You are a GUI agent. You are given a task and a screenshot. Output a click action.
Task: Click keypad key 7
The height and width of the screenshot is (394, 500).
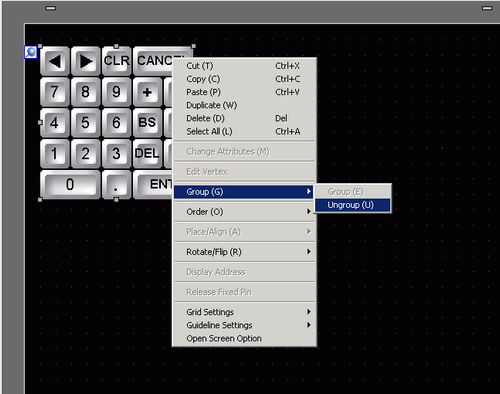pos(55,92)
